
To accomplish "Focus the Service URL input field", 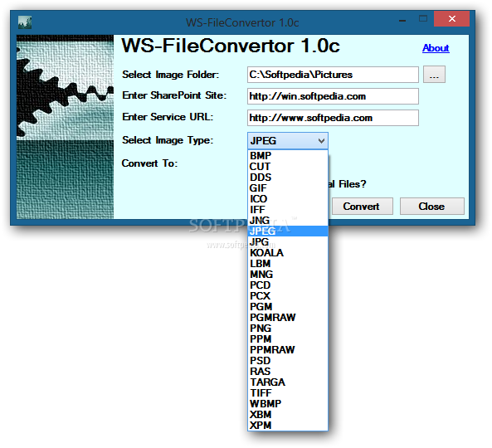I will (333, 118).
